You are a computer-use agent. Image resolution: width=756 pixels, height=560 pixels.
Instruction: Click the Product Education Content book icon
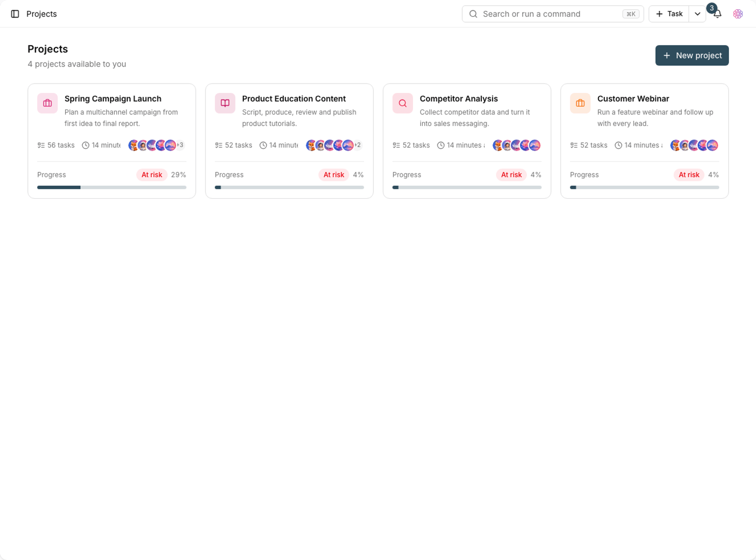225,103
